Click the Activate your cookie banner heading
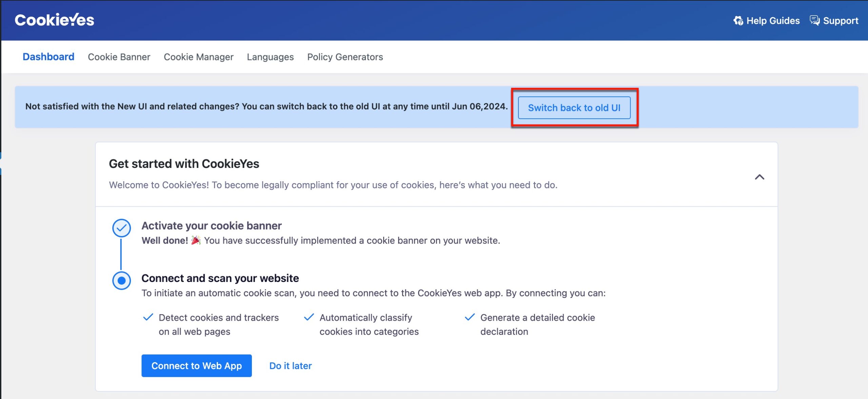The image size is (868, 399). (212, 226)
